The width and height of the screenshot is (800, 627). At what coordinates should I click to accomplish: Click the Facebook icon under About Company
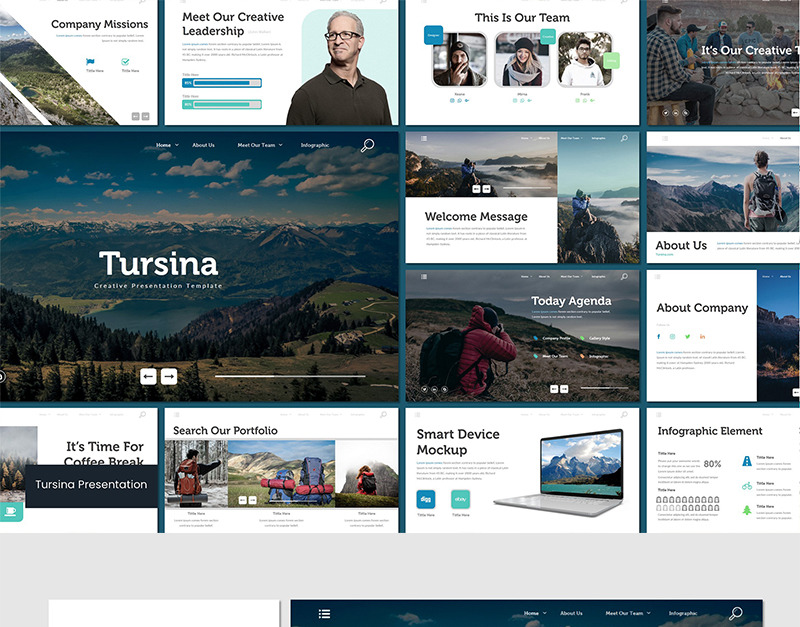659,336
